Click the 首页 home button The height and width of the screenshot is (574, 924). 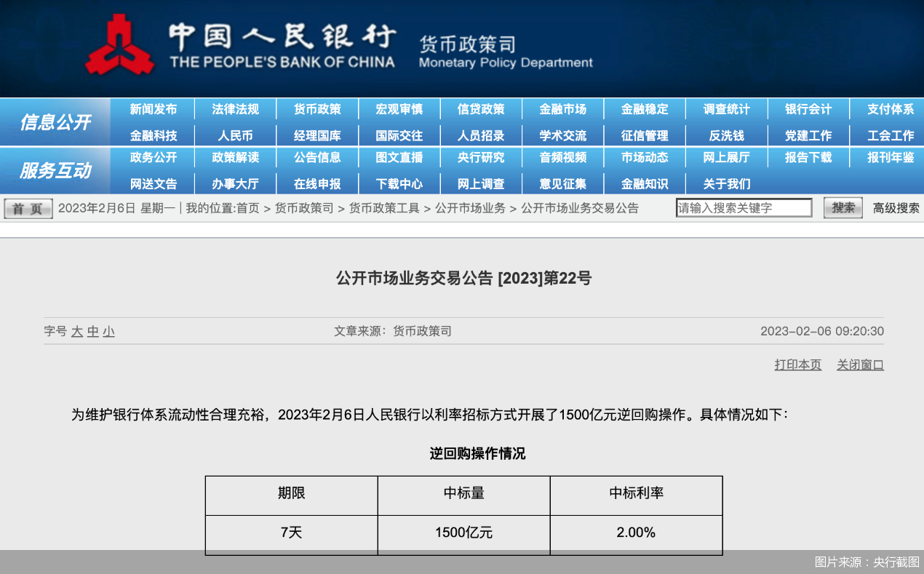[x=28, y=209]
